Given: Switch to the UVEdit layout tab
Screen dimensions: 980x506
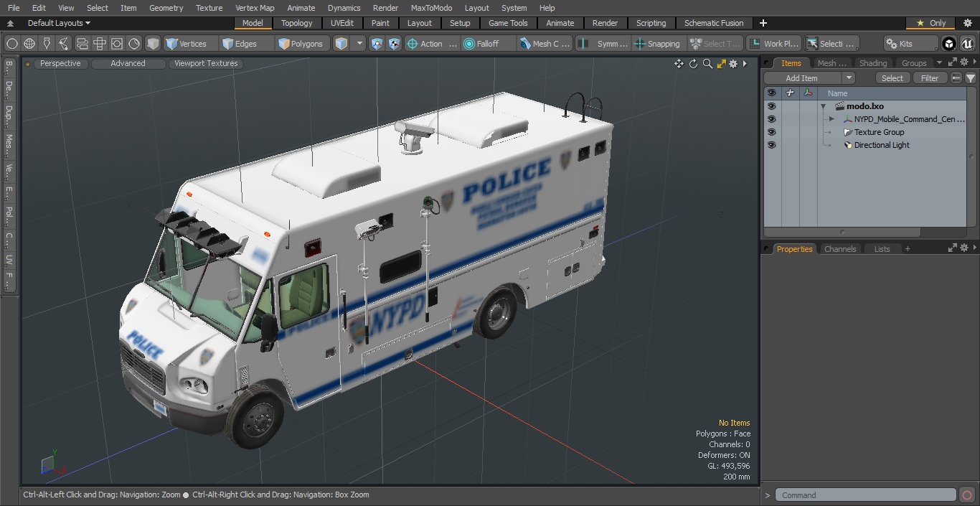Looking at the screenshot, I should coord(342,23).
